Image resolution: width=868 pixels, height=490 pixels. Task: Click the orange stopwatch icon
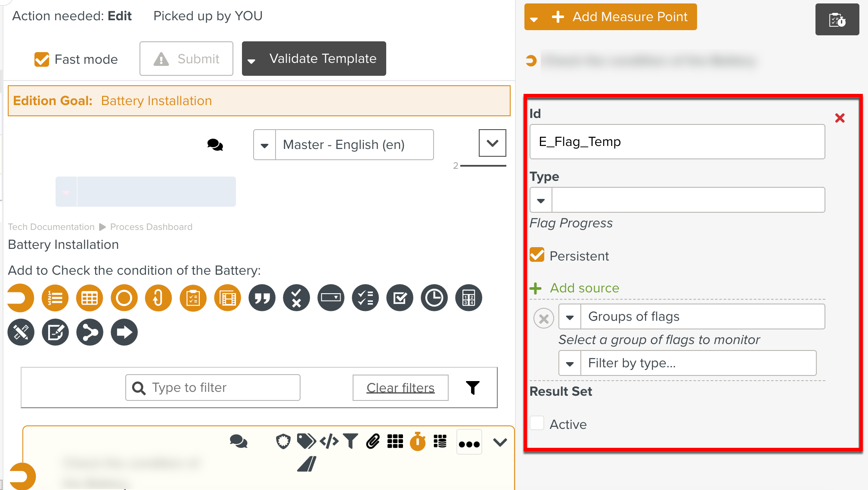(417, 441)
